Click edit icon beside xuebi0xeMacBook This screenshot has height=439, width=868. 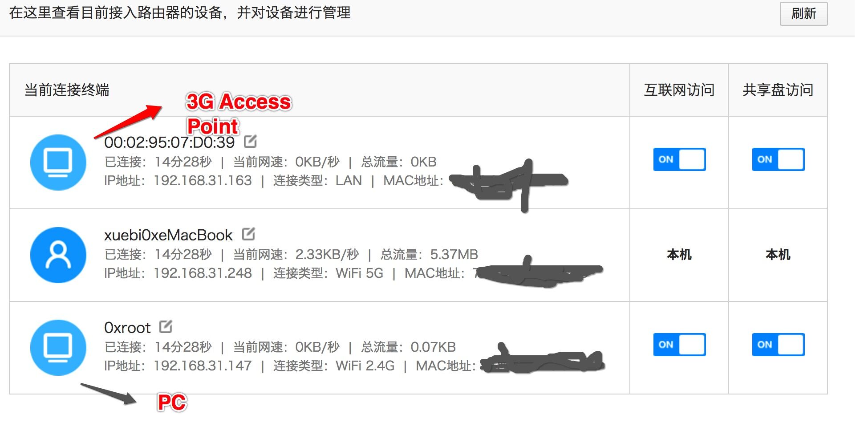248,234
